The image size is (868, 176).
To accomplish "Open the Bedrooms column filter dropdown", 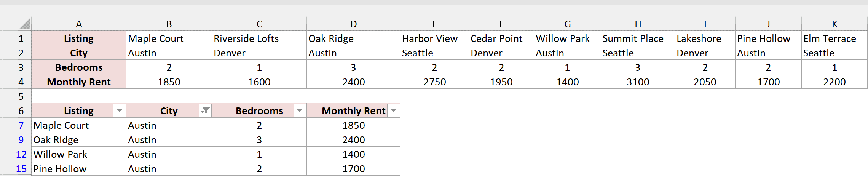I will pos(300,110).
